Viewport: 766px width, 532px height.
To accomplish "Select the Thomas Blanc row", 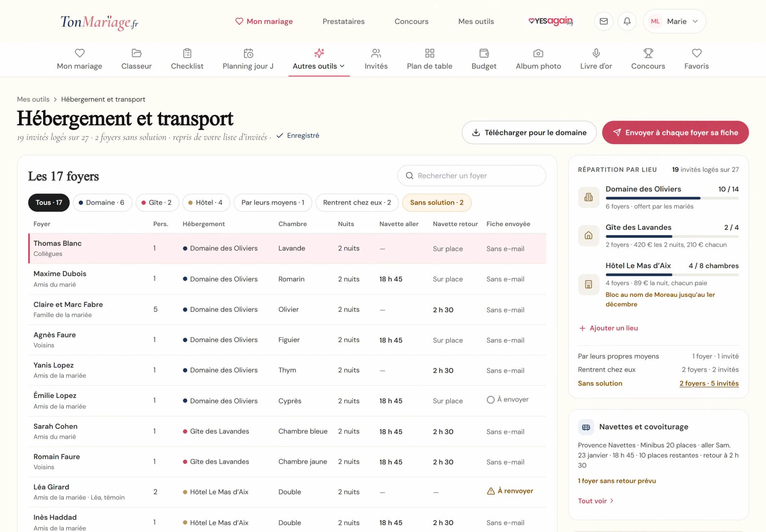I will click(287, 248).
